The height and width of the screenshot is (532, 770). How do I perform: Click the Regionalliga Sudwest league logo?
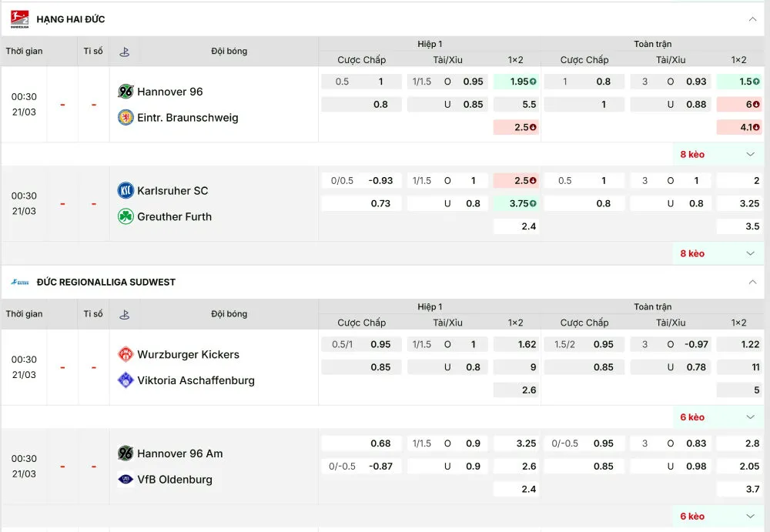[19, 283]
